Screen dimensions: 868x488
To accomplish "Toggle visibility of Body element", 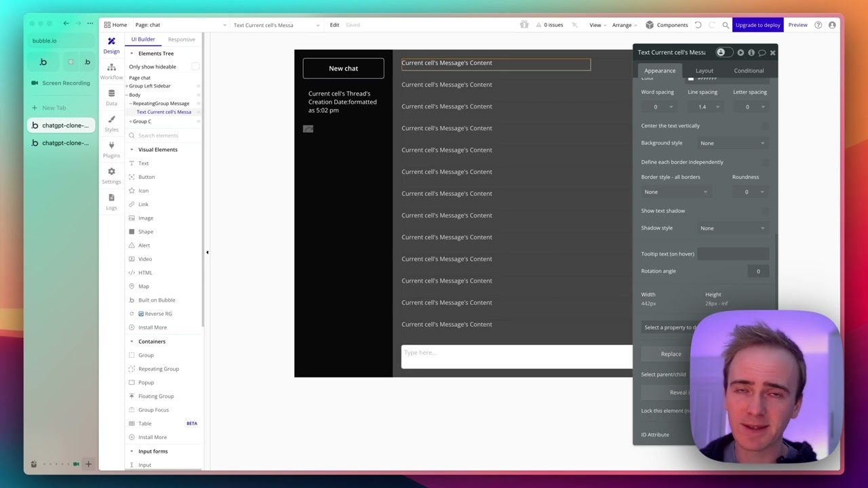I will (198, 95).
